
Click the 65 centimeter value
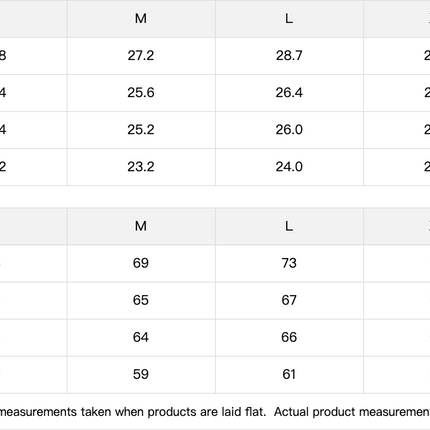(x=141, y=300)
